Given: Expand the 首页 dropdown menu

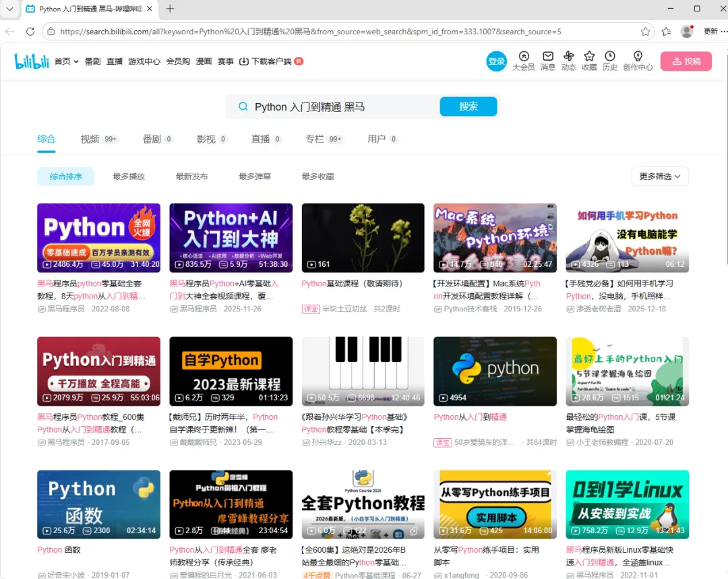Looking at the screenshot, I should [66, 61].
